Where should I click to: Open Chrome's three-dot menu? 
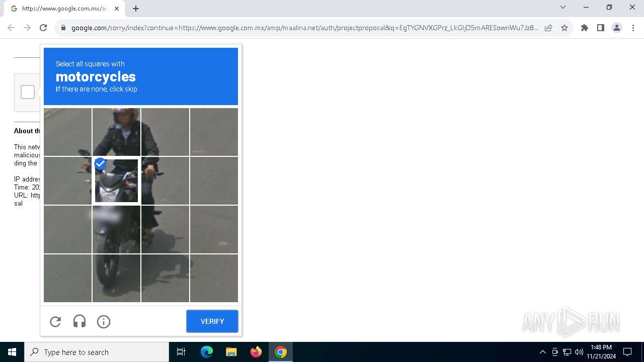(632, 28)
